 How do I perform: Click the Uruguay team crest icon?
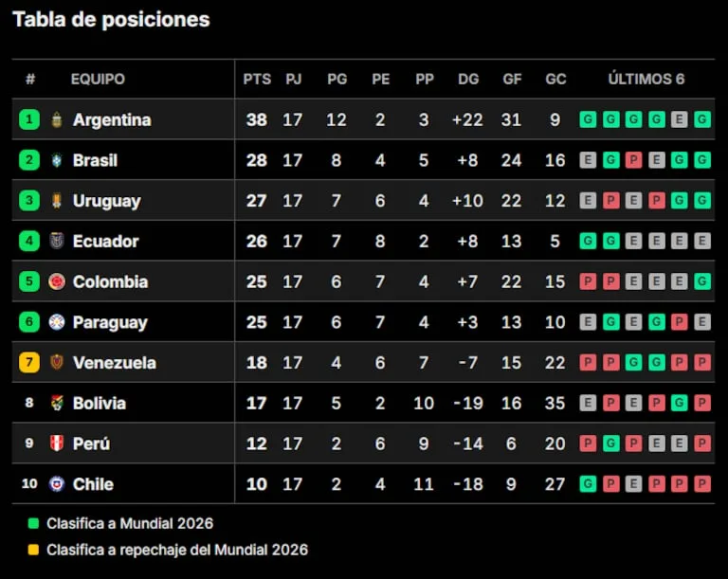coord(57,201)
